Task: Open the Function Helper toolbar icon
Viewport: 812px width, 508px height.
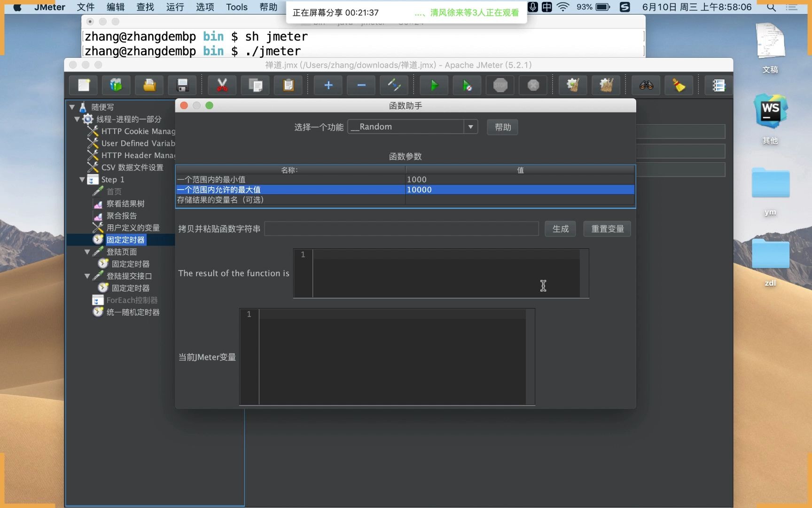Action: tap(718, 85)
